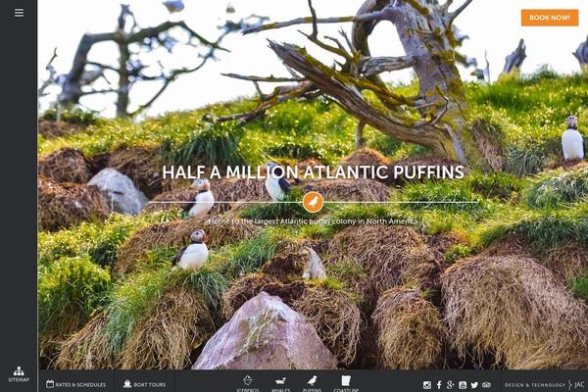Open the hamburger menu

tap(19, 13)
